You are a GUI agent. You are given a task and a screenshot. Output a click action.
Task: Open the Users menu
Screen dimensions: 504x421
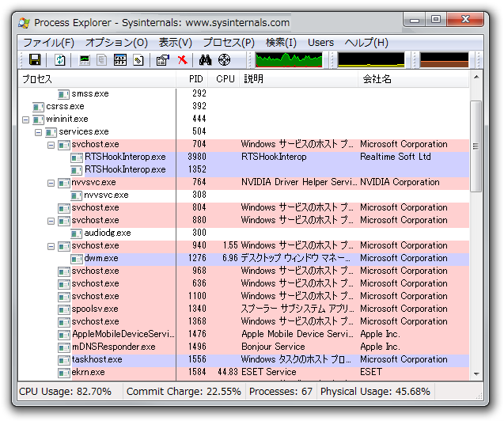[320, 43]
